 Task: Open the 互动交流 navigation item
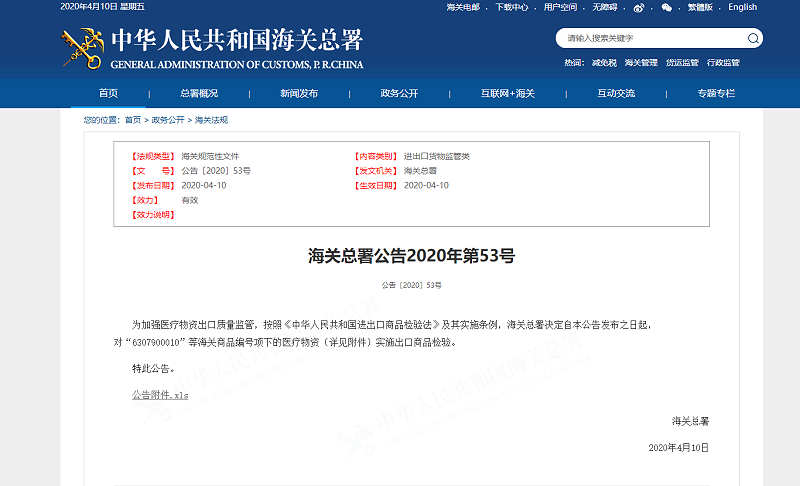(616, 93)
